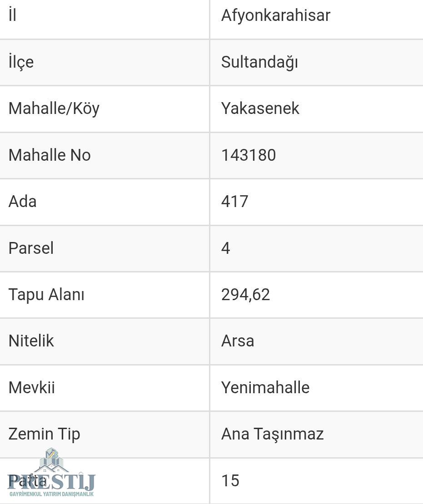Select the Pafta value 15
This screenshot has width=423, height=504.
[230, 481]
